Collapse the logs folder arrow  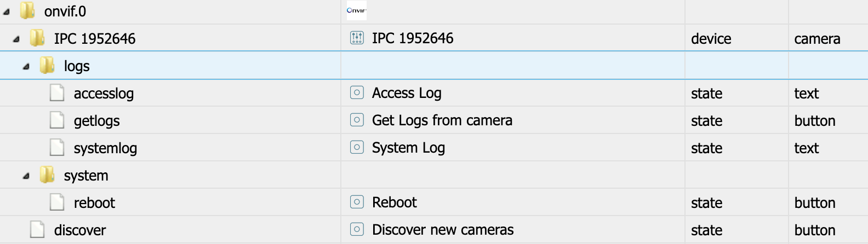[x=26, y=67]
